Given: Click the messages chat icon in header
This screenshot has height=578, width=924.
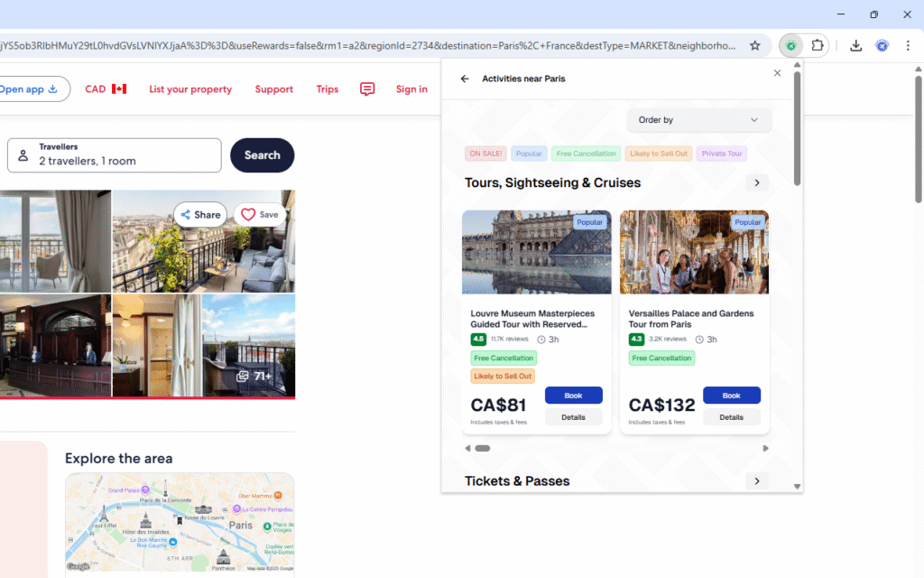Looking at the screenshot, I should (x=367, y=89).
